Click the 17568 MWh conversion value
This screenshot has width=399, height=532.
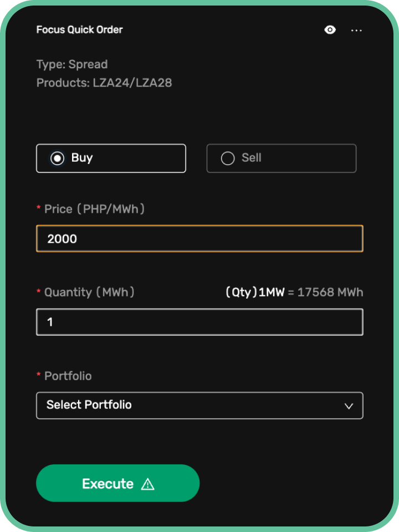point(330,292)
